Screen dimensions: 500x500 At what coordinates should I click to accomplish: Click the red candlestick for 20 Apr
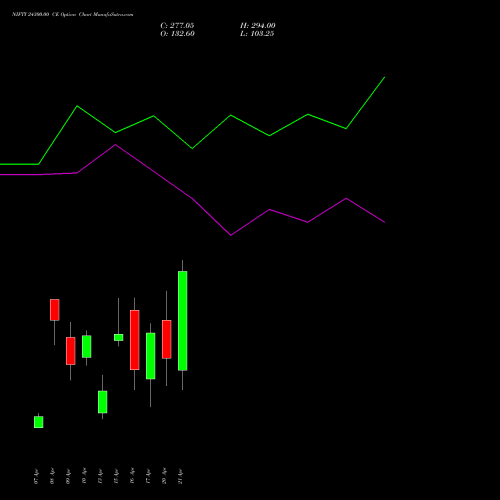coord(167,339)
